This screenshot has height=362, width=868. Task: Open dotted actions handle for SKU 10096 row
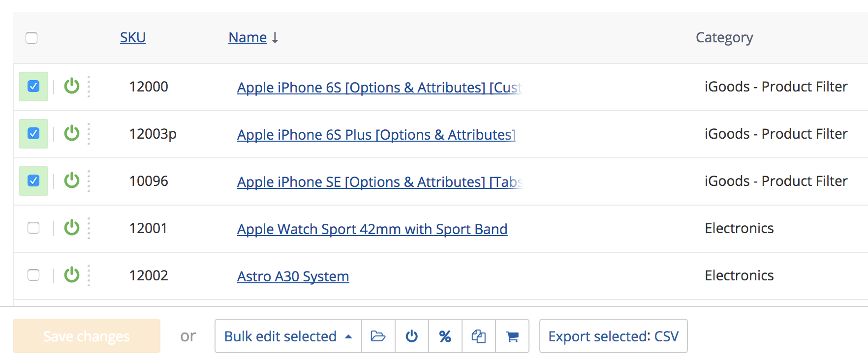pyautogui.click(x=89, y=181)
